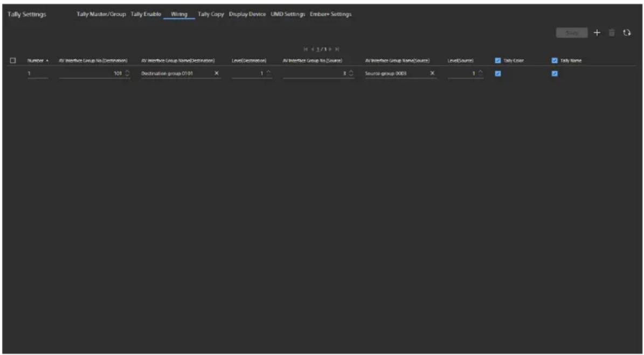Clear the Destination group 0101 name field
The width and height of the screenshot is (644, 355).
click(217, 73)
